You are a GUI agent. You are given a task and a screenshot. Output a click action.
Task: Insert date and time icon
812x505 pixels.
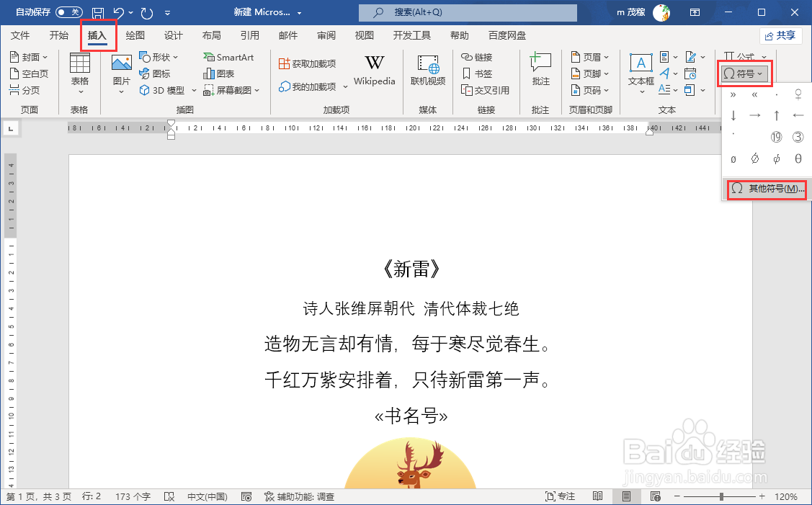click(690, 73)
